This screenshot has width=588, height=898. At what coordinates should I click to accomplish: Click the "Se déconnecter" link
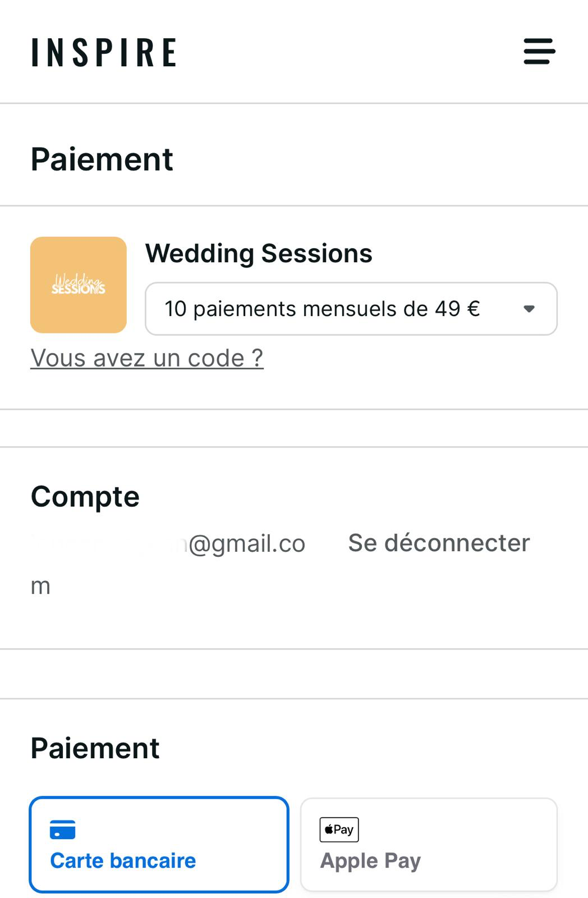(439, 543)
